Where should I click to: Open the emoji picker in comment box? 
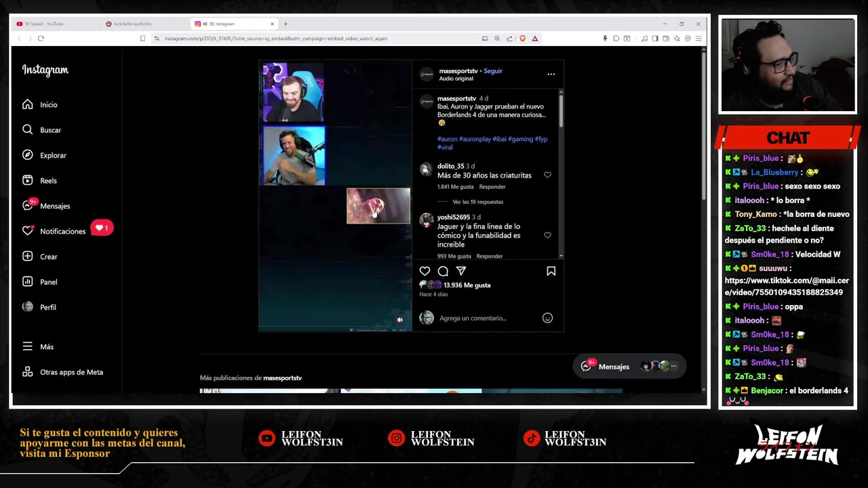tap(547, 318)
